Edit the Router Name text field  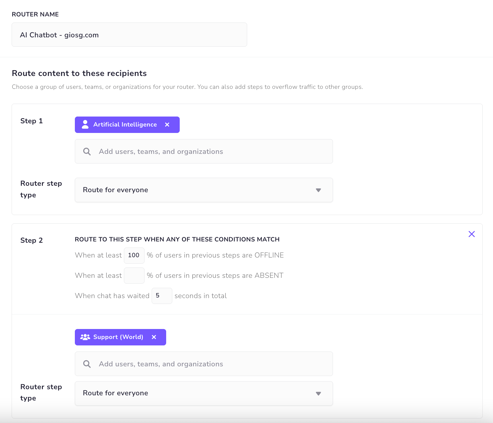click(x=129, y=35)
